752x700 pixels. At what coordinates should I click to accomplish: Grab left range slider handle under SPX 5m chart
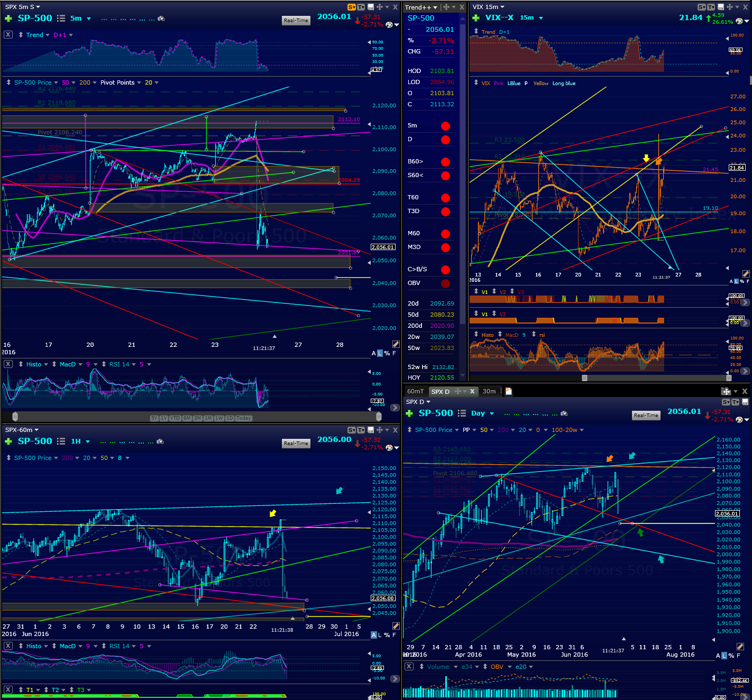pos(15,417)
